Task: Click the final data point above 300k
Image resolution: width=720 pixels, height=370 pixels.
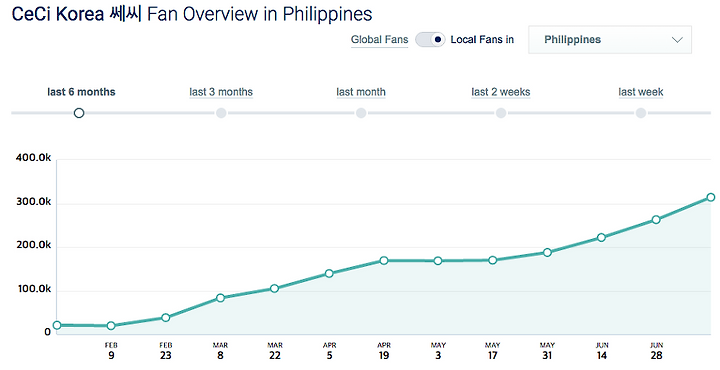Action: [x=711, y=197]
